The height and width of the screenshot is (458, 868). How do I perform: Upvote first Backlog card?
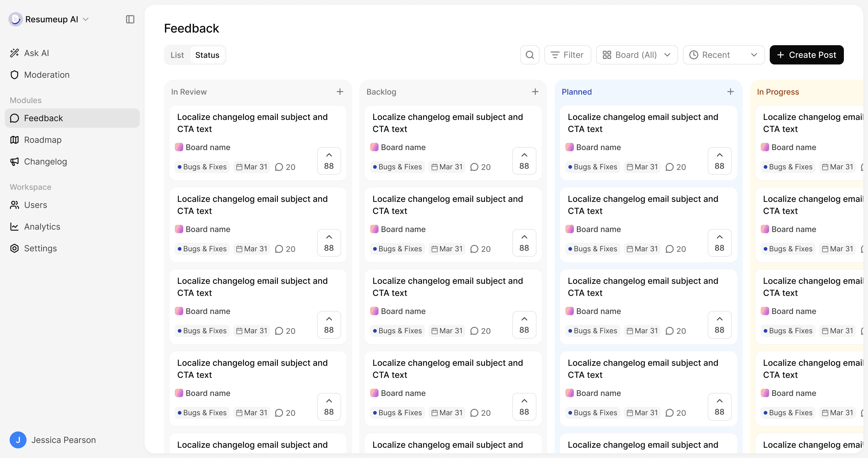(x=524, y=161)
